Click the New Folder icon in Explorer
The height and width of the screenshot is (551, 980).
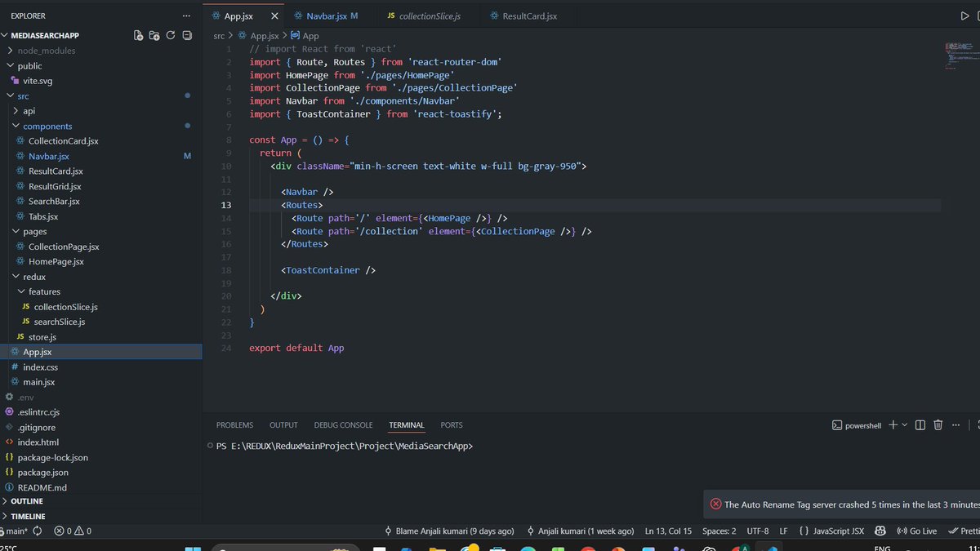[154, 35]
